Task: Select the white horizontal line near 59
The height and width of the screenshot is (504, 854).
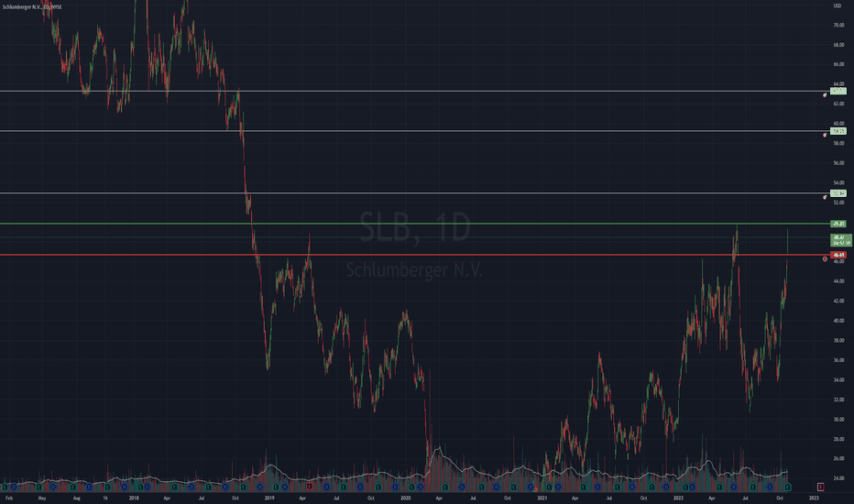Action: click(414, 130)
